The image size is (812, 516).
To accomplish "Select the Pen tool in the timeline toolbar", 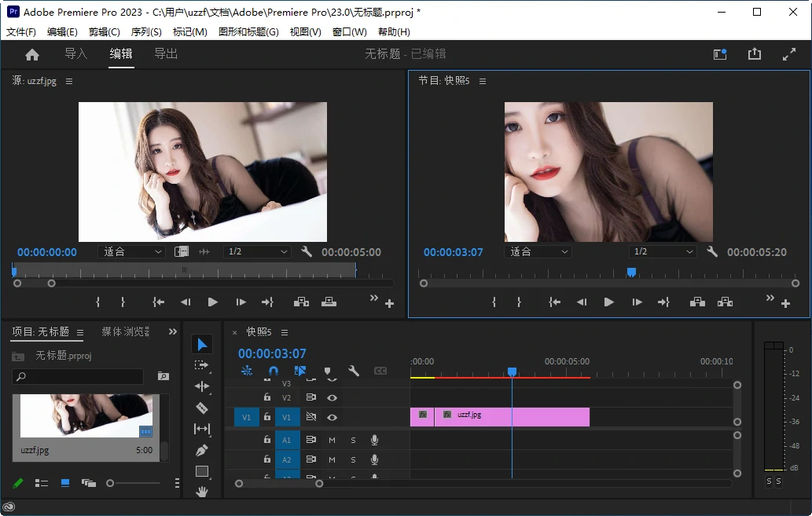I will pos(202,450).
